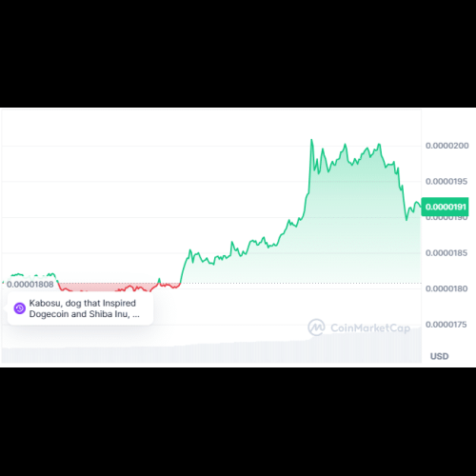
Task: Click the 0.0000175 axis price label
Action: (x=446, y=325)
